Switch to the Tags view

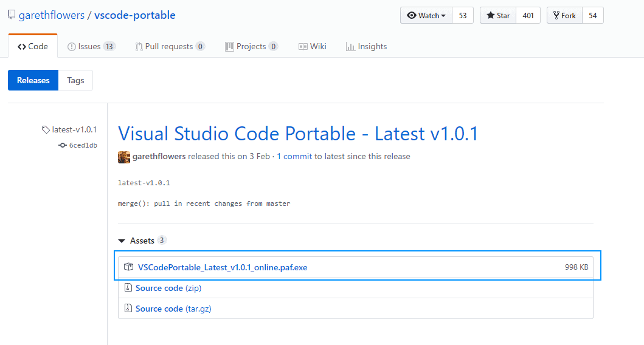75,80
